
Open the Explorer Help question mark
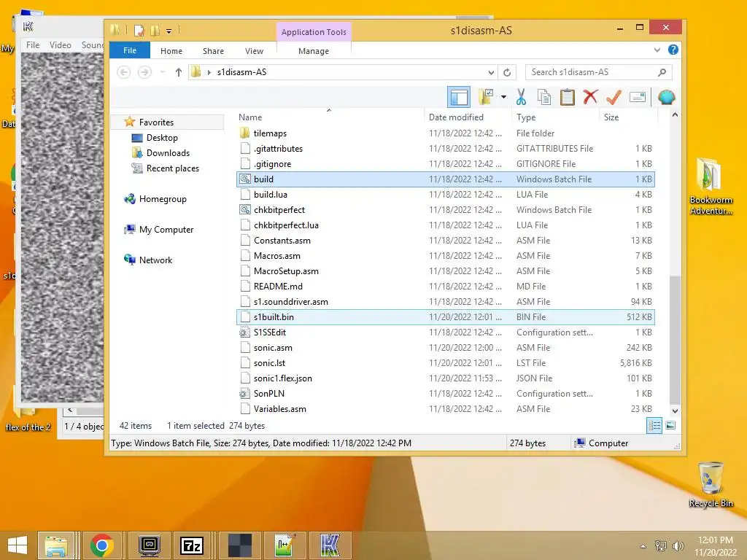673,50
